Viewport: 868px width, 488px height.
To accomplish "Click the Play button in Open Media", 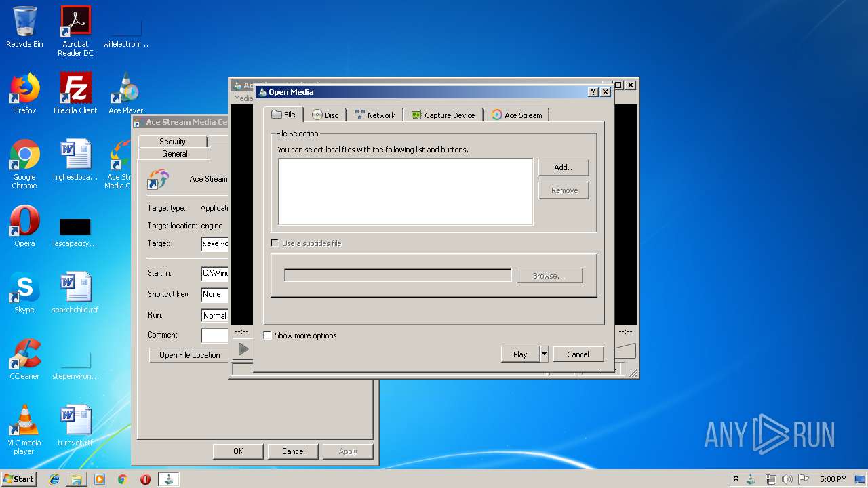I will (520, 354).
